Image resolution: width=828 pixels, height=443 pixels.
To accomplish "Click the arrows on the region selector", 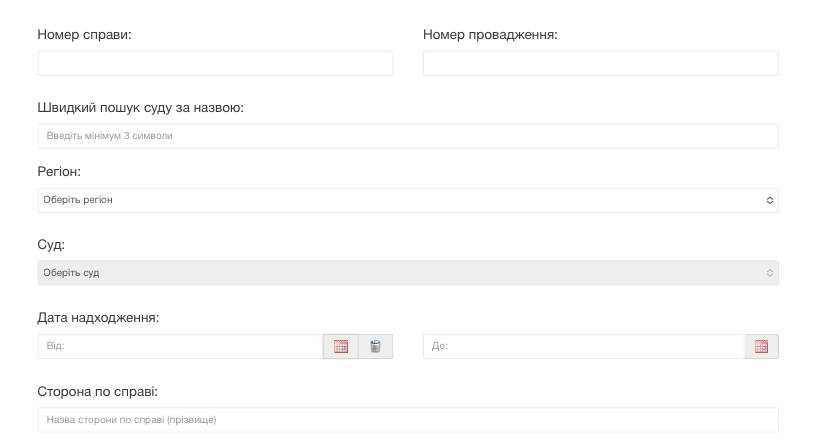I will click(x=769, y=200).
